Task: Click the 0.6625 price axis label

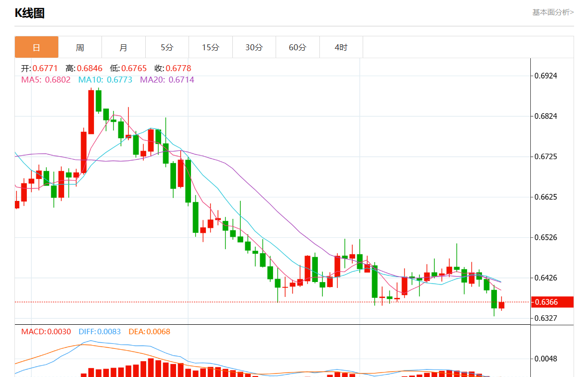Action: [546, 197]
